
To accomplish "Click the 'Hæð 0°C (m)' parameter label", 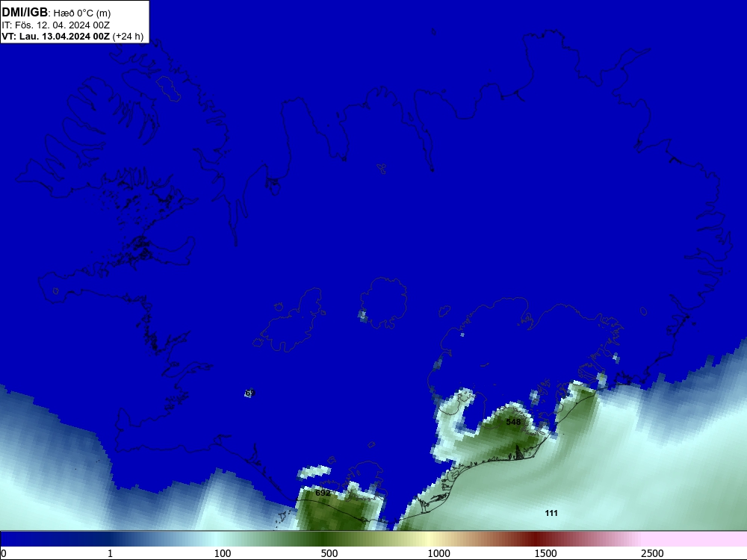I will pos(82,13).
